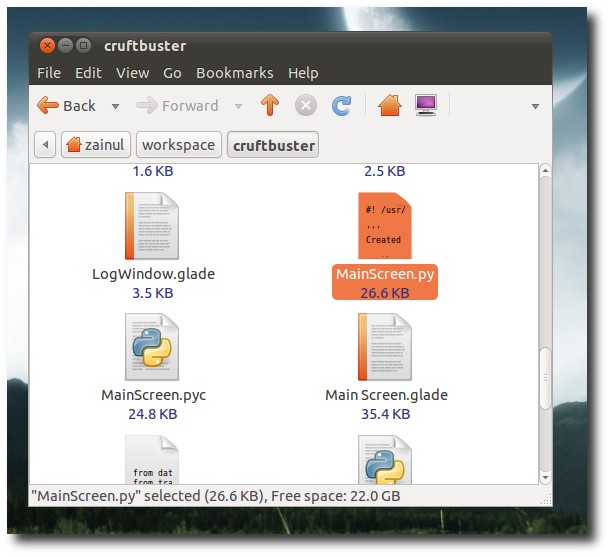Viewport: 610px width, 557px height.
Task: Click the scrollbar up arrow
Action: (x=545, y=170)
